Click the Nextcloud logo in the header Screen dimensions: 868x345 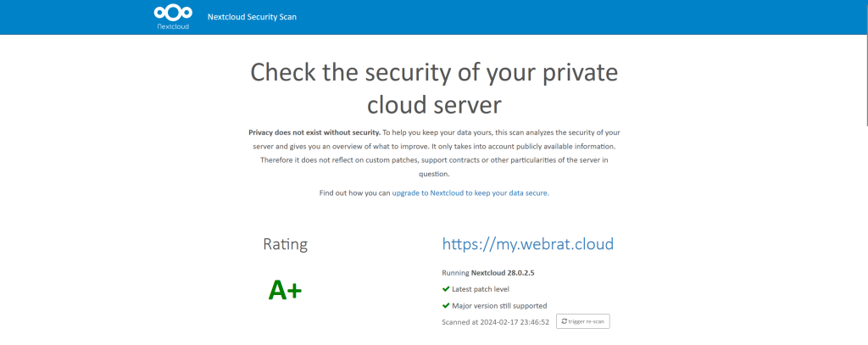(173, 13)
